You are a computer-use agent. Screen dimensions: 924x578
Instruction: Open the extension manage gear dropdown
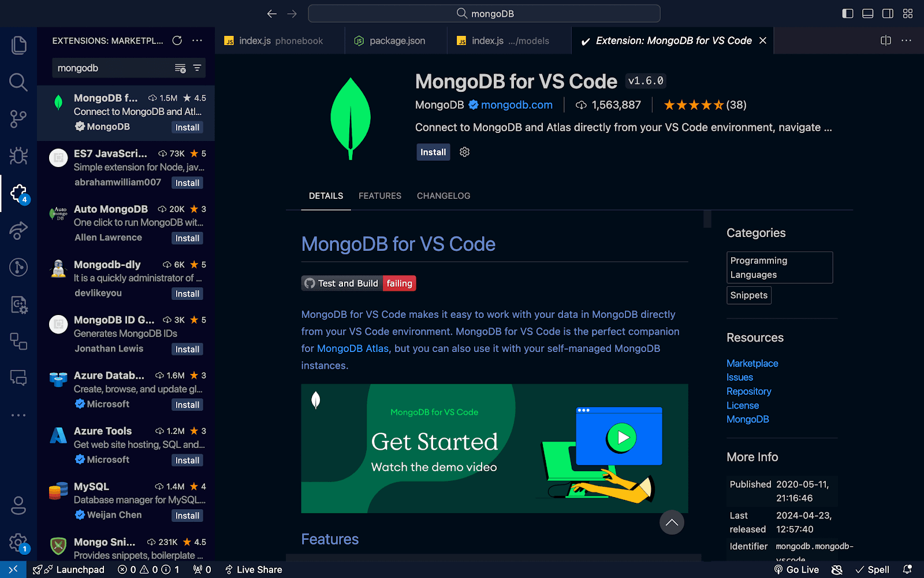[x=464, y=152]
